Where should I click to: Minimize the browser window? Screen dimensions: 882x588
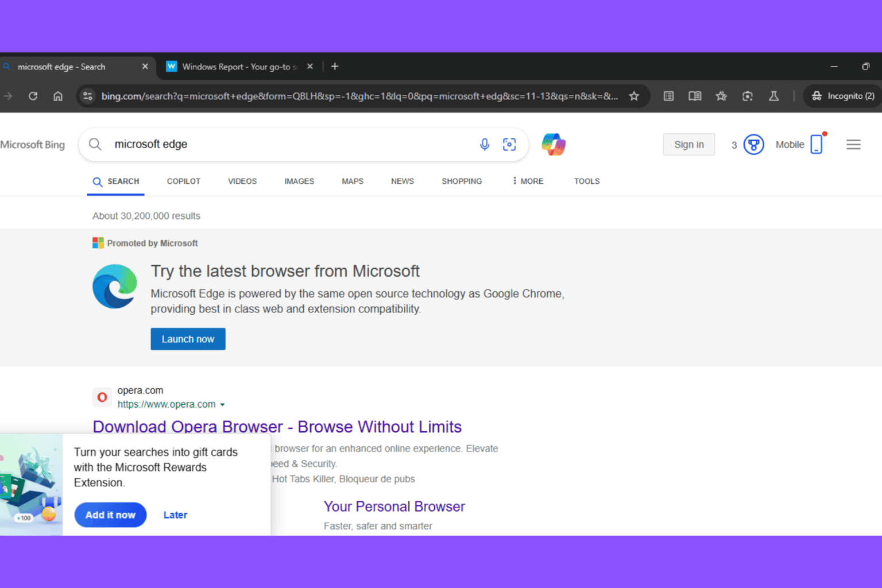point(834,67)
